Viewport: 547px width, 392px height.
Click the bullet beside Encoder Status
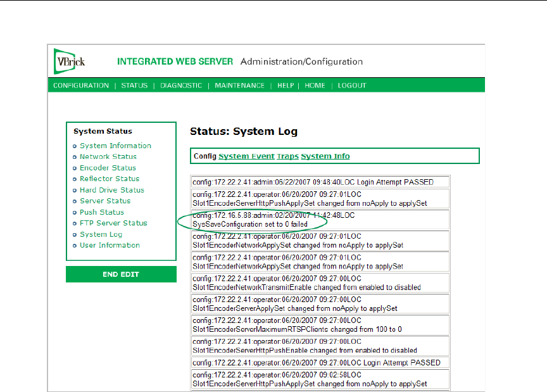(74, 168)
